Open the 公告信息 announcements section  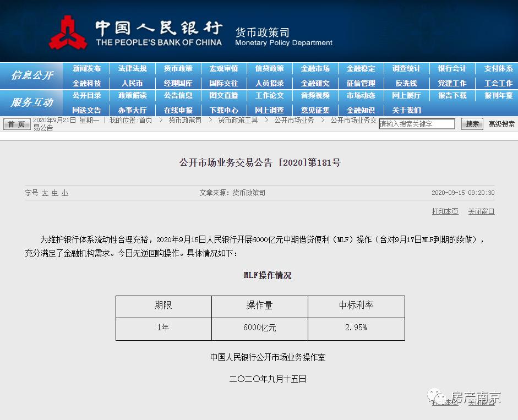pyautogui.click(x=178, y=95)
